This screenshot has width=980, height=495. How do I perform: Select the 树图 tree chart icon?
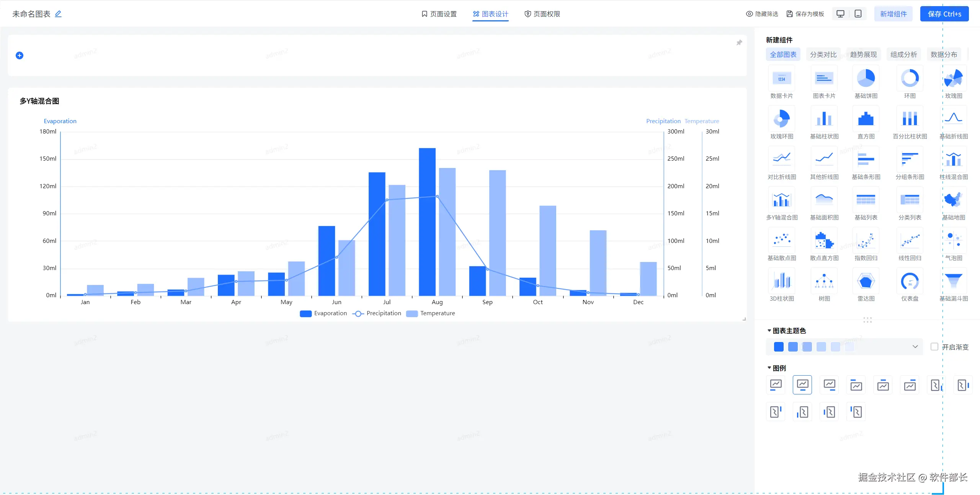pyautogui.click(x=824, y=281)
